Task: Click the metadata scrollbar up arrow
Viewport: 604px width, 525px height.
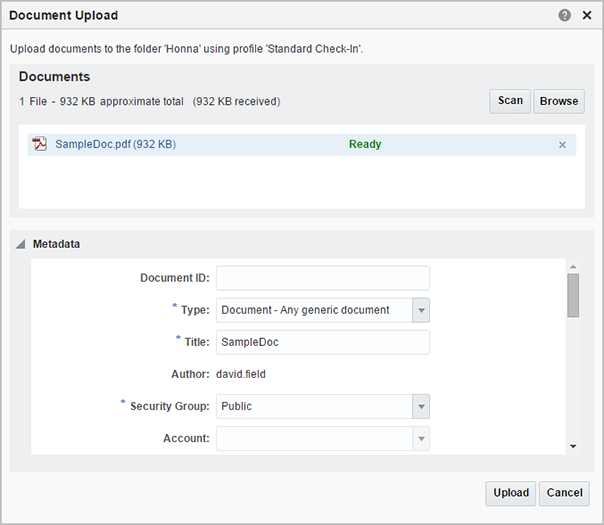Action: (x=573, y=267)
